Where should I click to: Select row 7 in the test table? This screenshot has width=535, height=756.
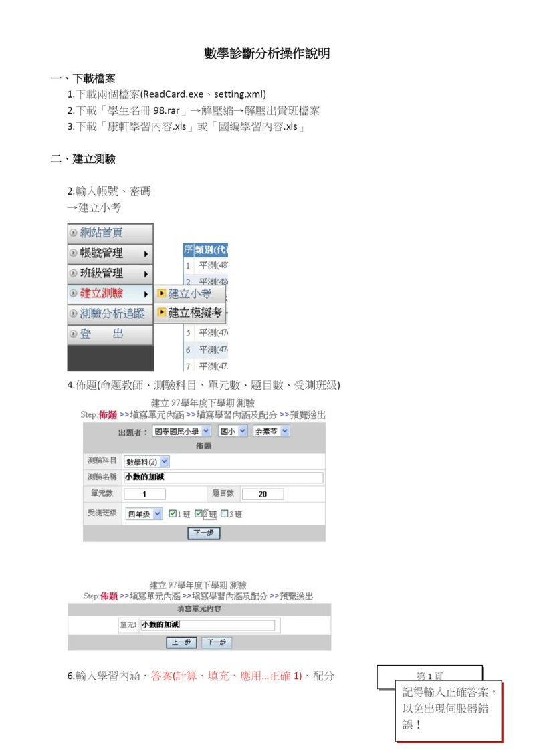point(205,366)
